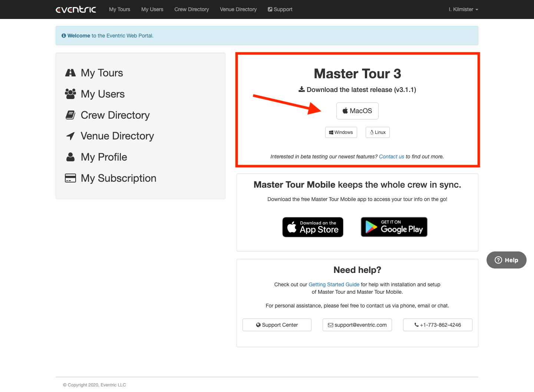Open My Subscription in sidebar panel
Screen dimensions: 534x392
coord(119,178)
